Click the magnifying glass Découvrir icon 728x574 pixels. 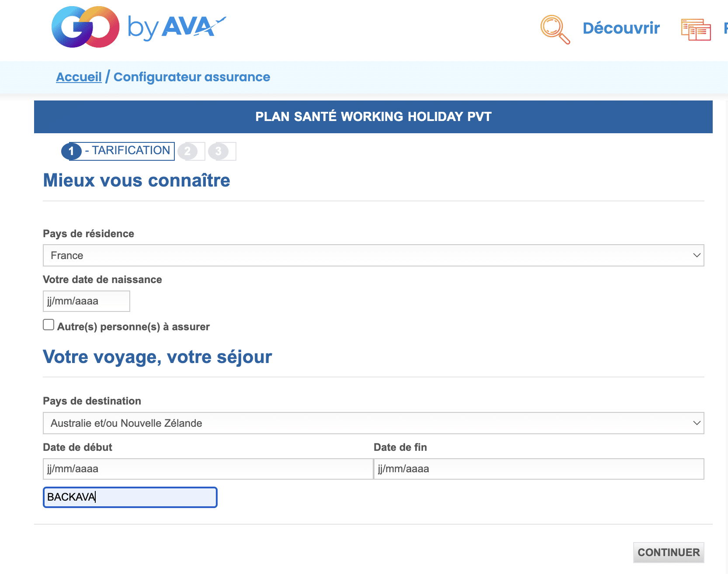tap(555, 29)
